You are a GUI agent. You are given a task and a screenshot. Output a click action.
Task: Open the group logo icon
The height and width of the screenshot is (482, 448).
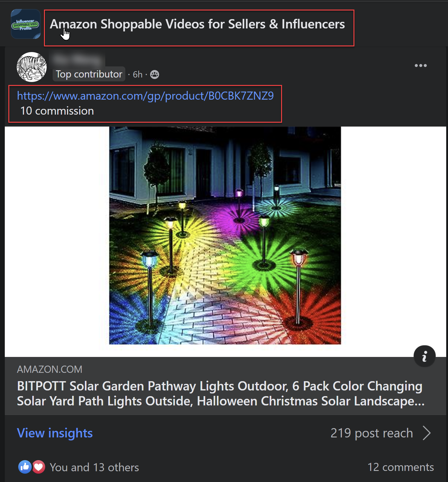[x=26, y=24]
